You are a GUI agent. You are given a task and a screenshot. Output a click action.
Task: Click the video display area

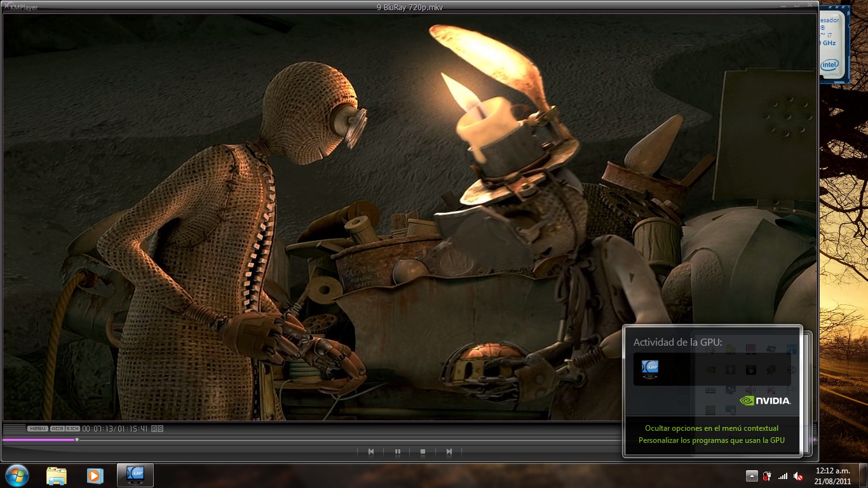coord(409,217)
